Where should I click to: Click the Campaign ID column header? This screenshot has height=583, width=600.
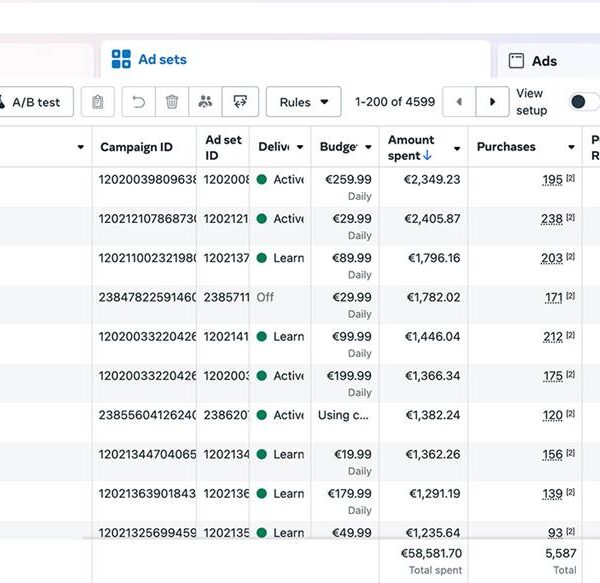click(136, 147)
